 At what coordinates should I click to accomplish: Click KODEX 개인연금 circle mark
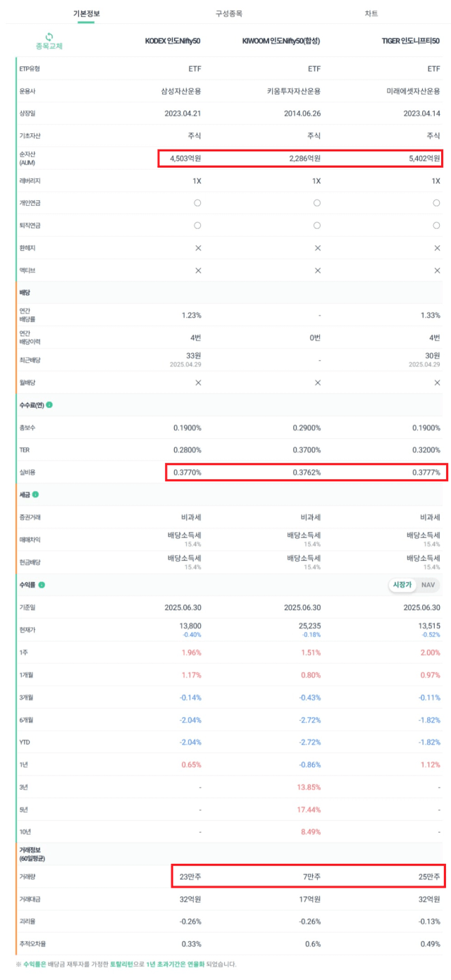pos(197,203)
